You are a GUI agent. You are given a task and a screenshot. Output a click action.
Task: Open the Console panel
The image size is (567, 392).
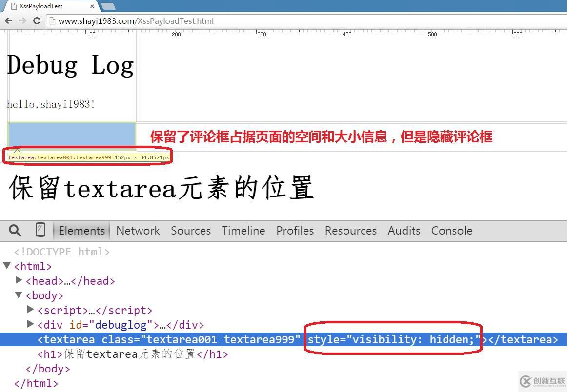click(452, 231)
